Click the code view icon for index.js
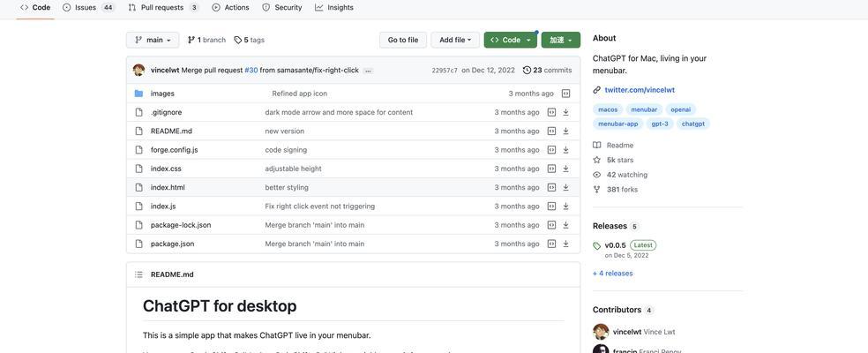This screenshot has width=868, height=353. 551,207
